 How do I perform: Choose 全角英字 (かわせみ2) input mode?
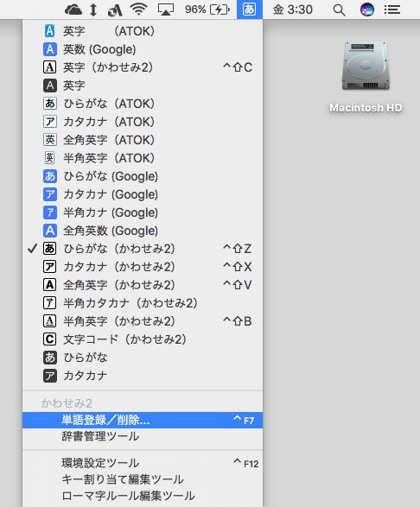pyautogui.click(x=143, y=285)
